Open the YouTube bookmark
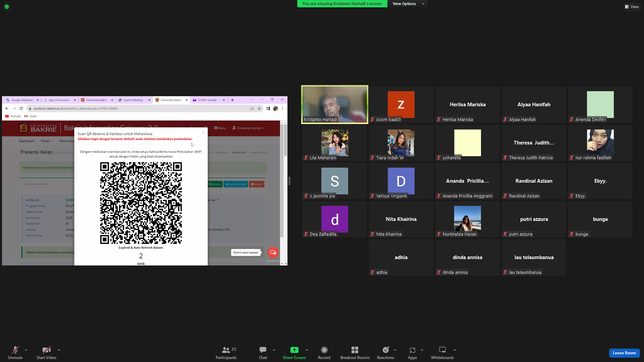644x362 pixels. [x=13, y=116]
